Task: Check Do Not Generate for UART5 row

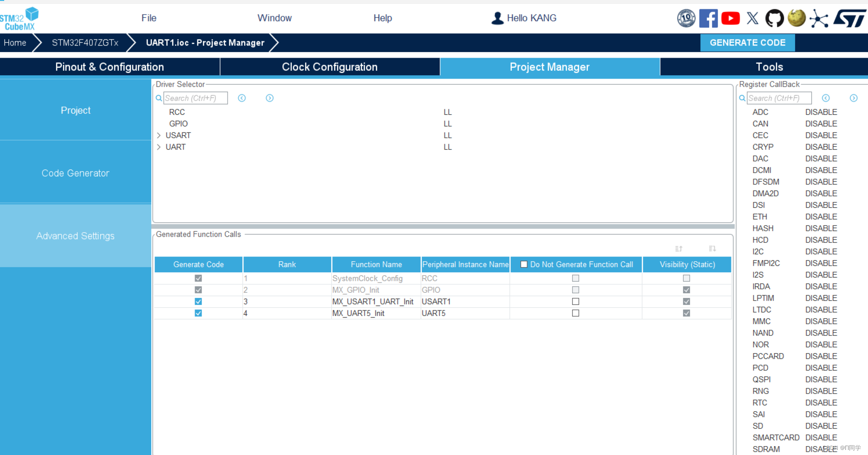Action: [x=576, y=313]
